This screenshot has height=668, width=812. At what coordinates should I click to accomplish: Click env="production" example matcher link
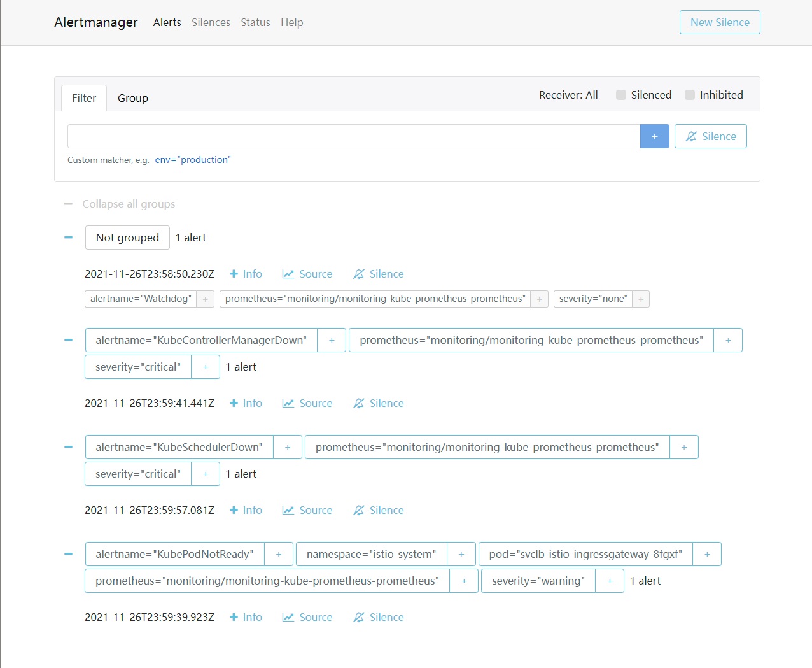click(193, 160)
